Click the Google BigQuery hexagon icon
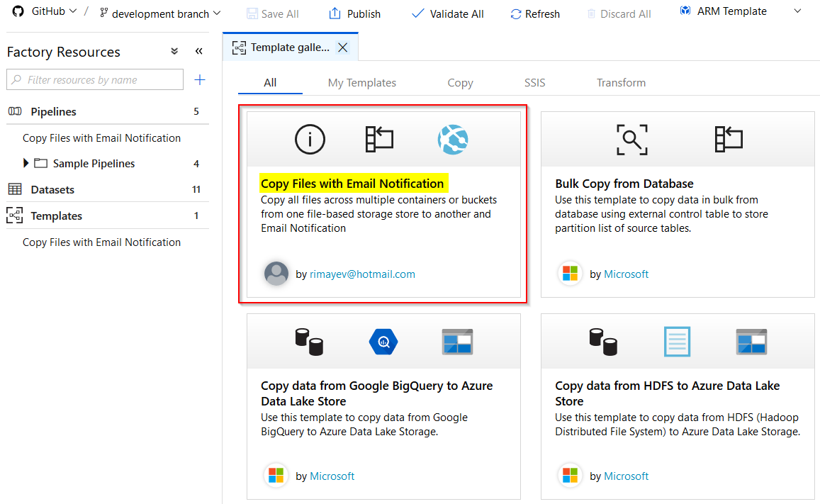 click(383, 342)
